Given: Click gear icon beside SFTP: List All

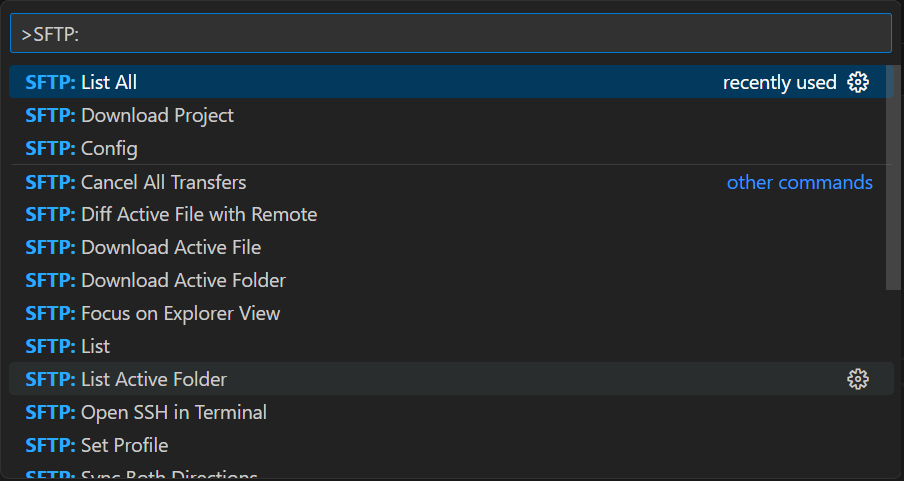Looking at the screenshot, I should [858, 82].
